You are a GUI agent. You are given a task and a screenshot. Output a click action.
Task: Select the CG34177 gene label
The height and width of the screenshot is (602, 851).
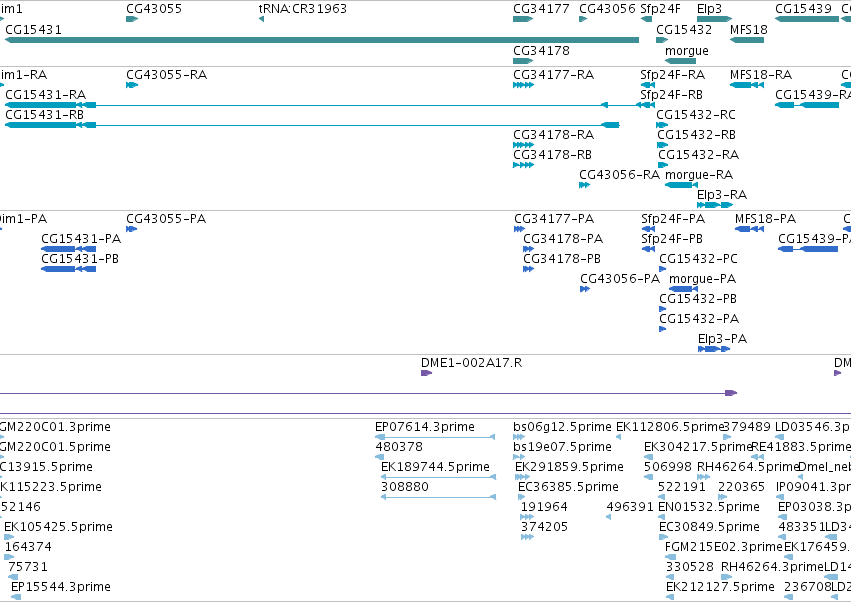click(x=541, y=9)
